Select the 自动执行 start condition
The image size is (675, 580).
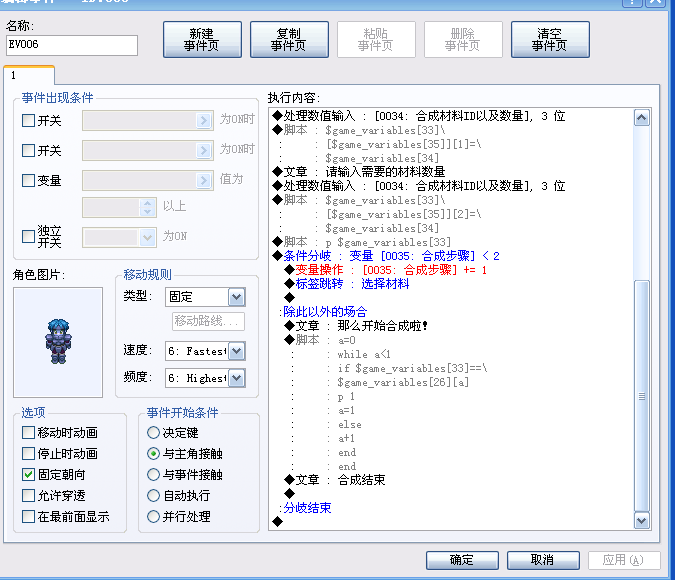pyautogui.click(x=153, y=495)
